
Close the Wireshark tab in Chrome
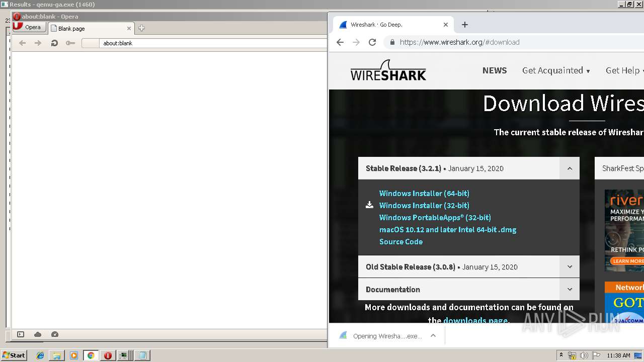(445, 25)
